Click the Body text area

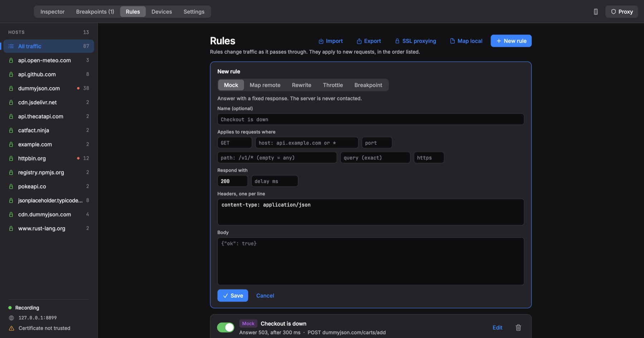click(x=371, y=261)
